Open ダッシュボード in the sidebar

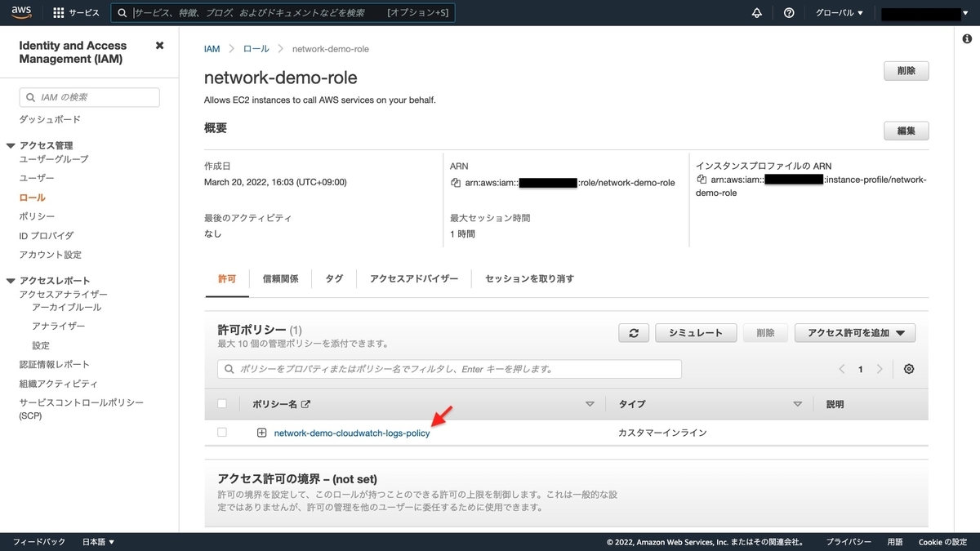(x=50, y=119)
